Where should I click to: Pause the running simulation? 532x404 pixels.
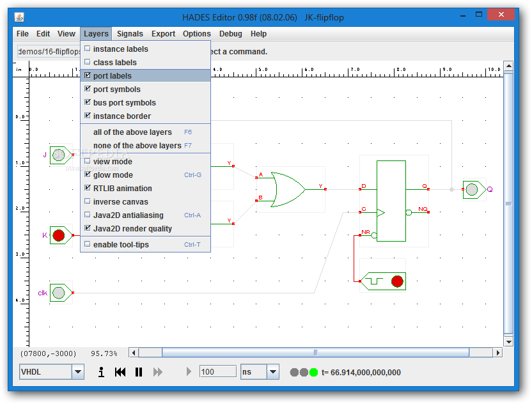coord(139,372)
